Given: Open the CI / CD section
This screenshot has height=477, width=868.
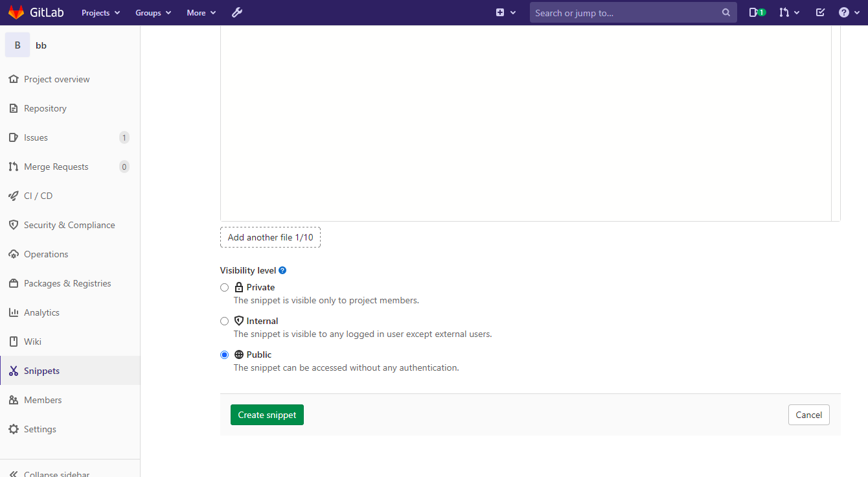Looking at the screenshot, I should tap(38, 195).
